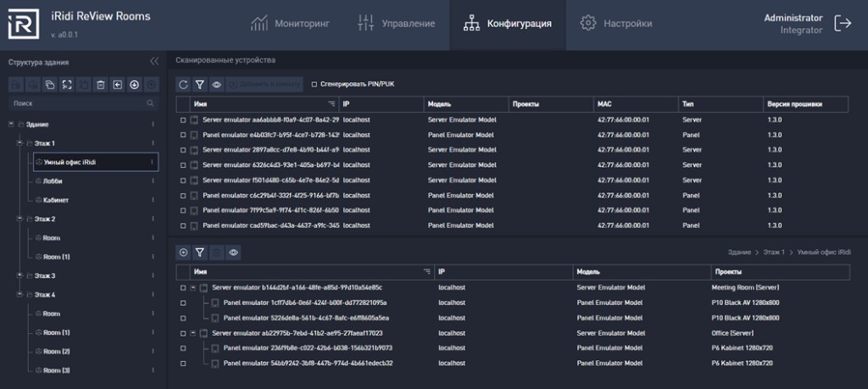Expand the Этаж 3 tree node
The width and height of the screenshot is (868, 389).
coord(20,275)
